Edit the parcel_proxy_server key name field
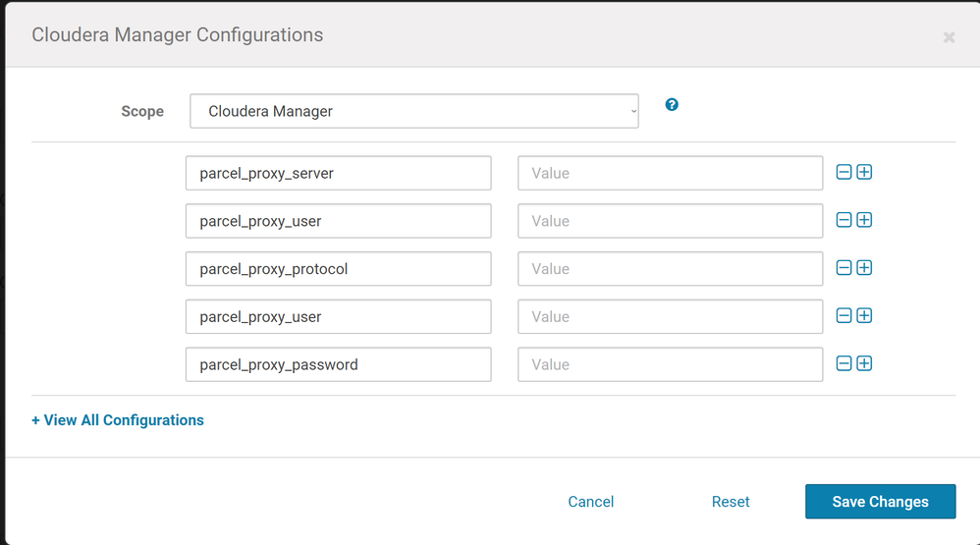 click(x=338, y=173)
